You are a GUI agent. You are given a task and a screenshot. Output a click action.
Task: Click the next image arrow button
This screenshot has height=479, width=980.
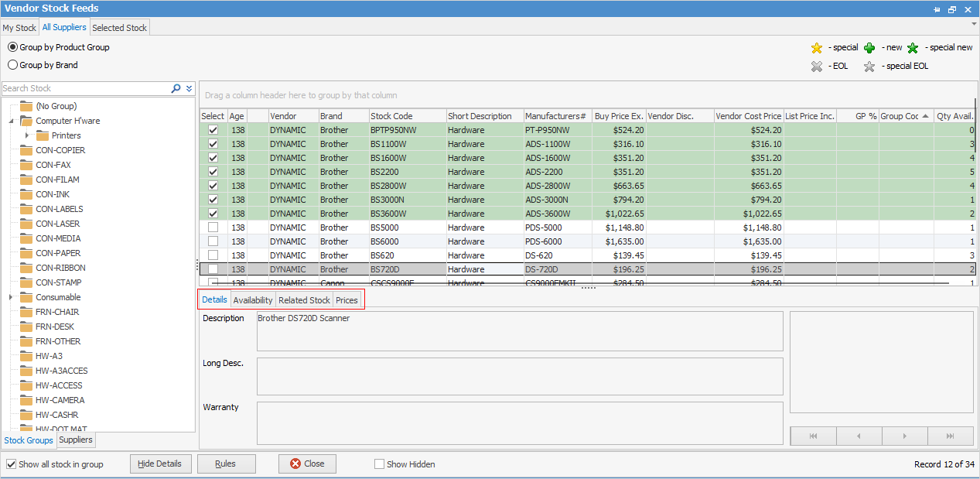pyautogui.click(x=904, y=436)
